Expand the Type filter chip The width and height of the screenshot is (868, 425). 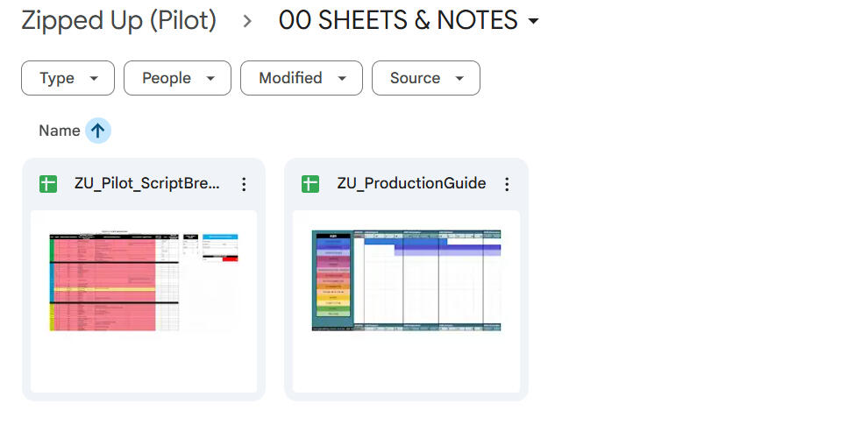coord(68,78)
